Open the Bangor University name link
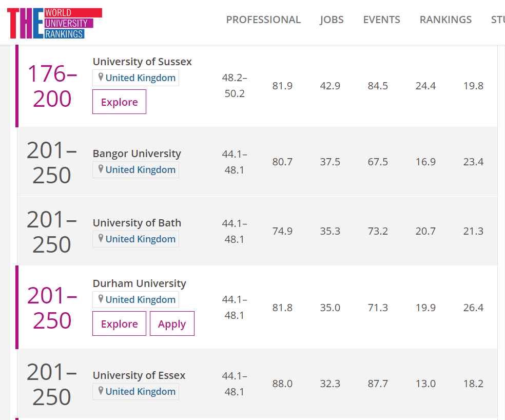This screenshot has height=420, width=505. [x=137, y=154]
